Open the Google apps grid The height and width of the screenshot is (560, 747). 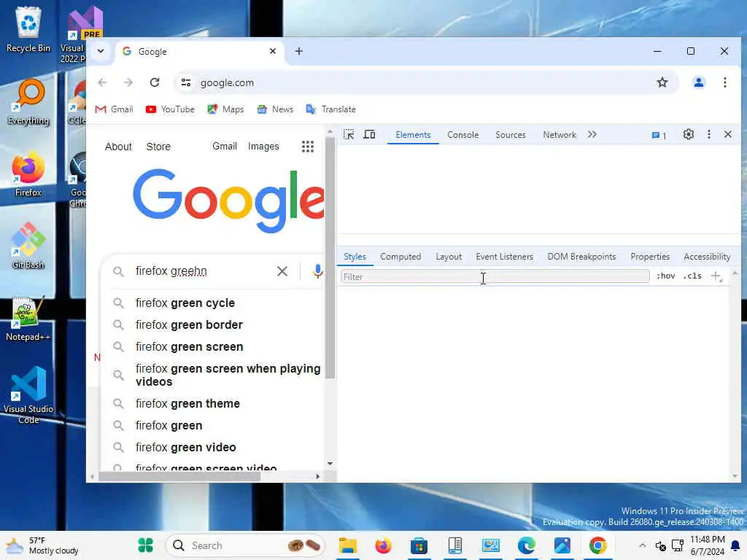pos(308,147)
